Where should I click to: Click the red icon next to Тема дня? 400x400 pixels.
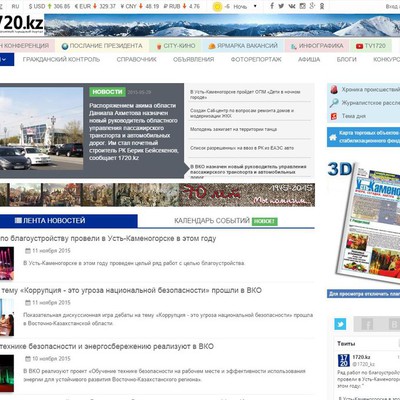pos(334,116)
